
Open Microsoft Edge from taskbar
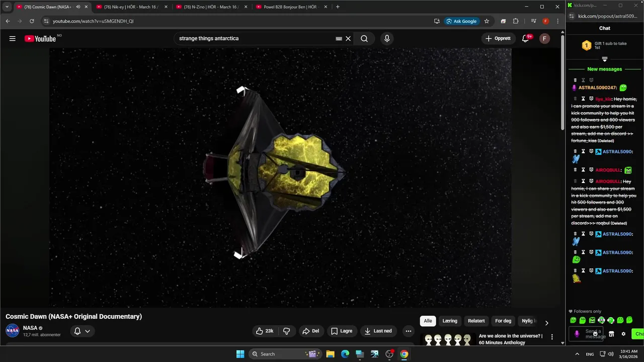pos(345,354)
